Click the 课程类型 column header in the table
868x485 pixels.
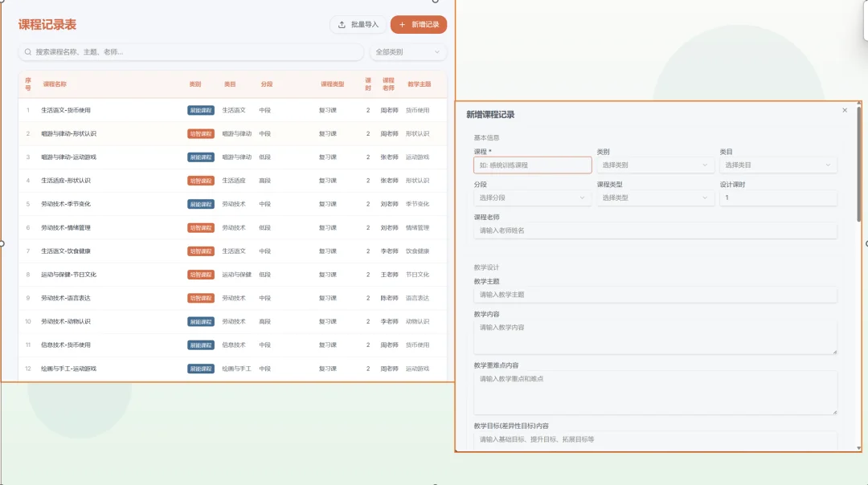[332, 84]
